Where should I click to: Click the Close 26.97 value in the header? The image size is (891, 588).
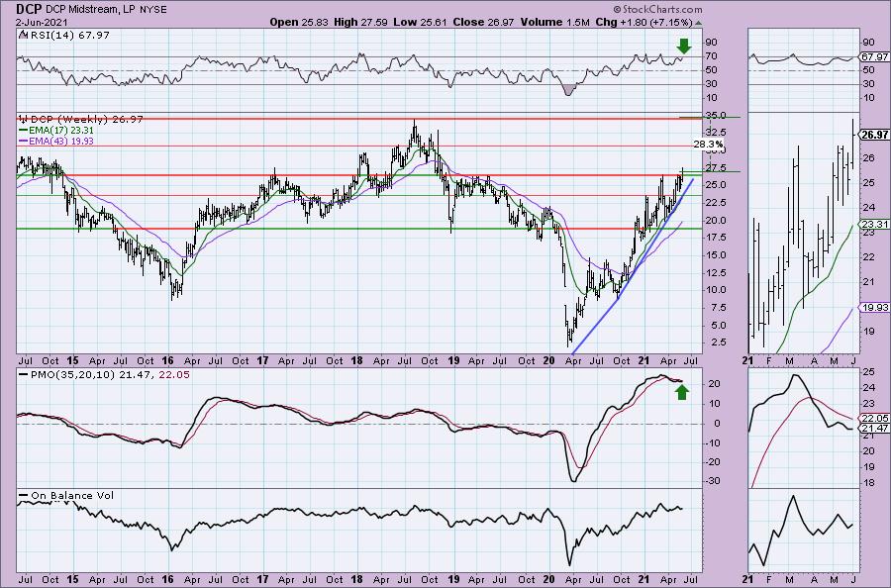pyautogui.click(x=483, y=22)
